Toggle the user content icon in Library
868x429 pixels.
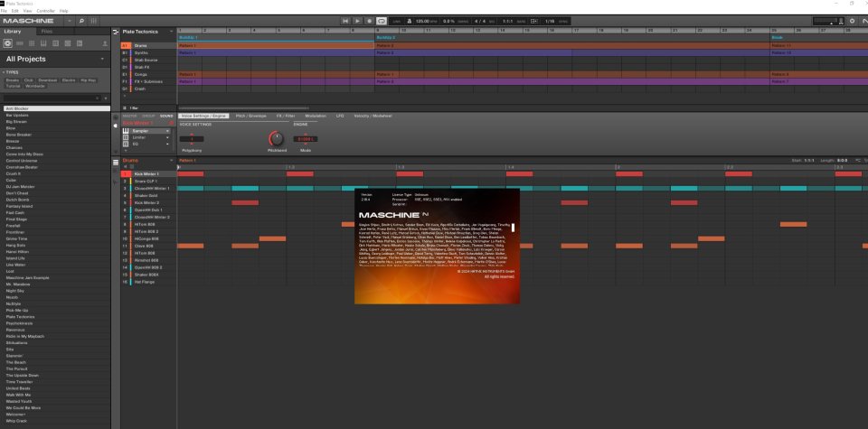105,43
